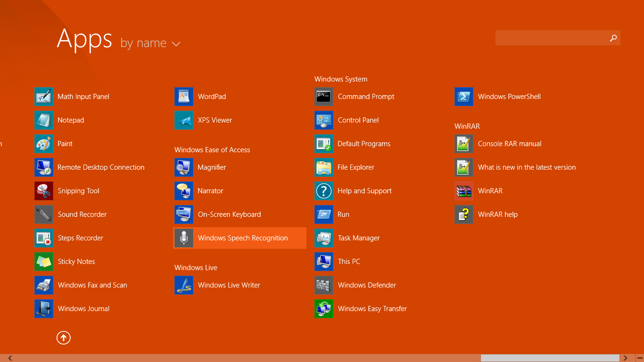
Task: Launch the Magnifier icon
Action: [x=184, y=167]
